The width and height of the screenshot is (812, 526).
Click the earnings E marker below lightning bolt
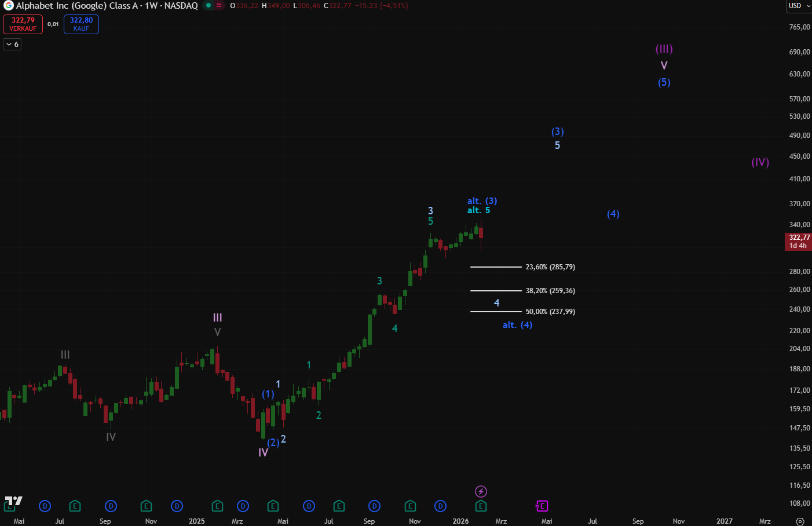pos(481,506)
